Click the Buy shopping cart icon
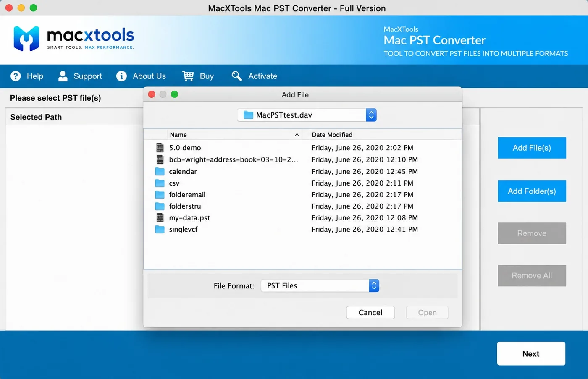This screenshot has height=379, width=588. [188, 76]
